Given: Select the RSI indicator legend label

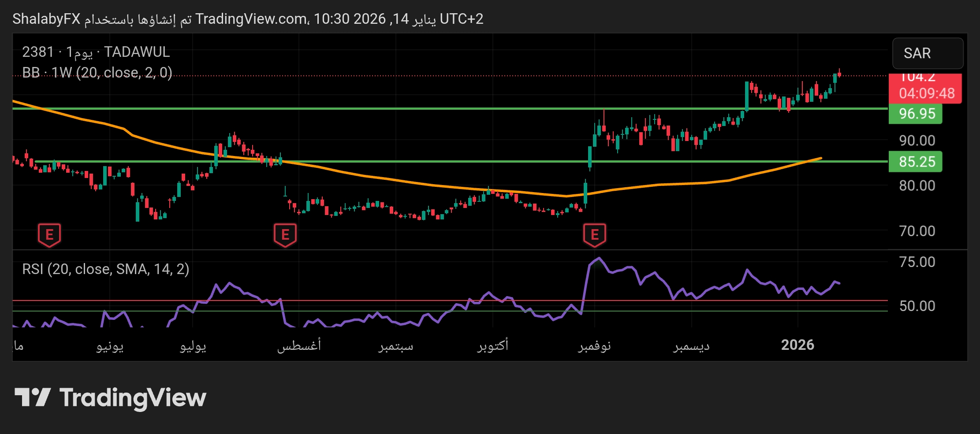Looking at the screenshot, I should pyautogui.click(x=105, y=269).
